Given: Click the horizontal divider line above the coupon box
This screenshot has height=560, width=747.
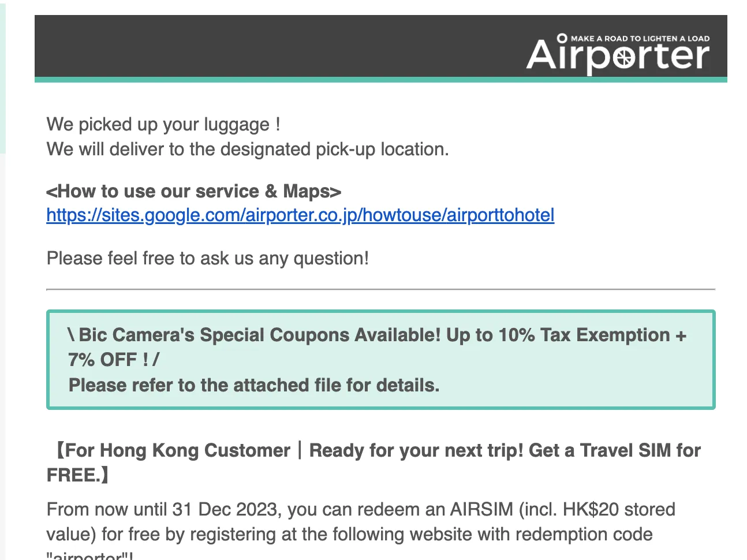Looking at the screenshot, I should pyautogui.click(x=381, y=289).
